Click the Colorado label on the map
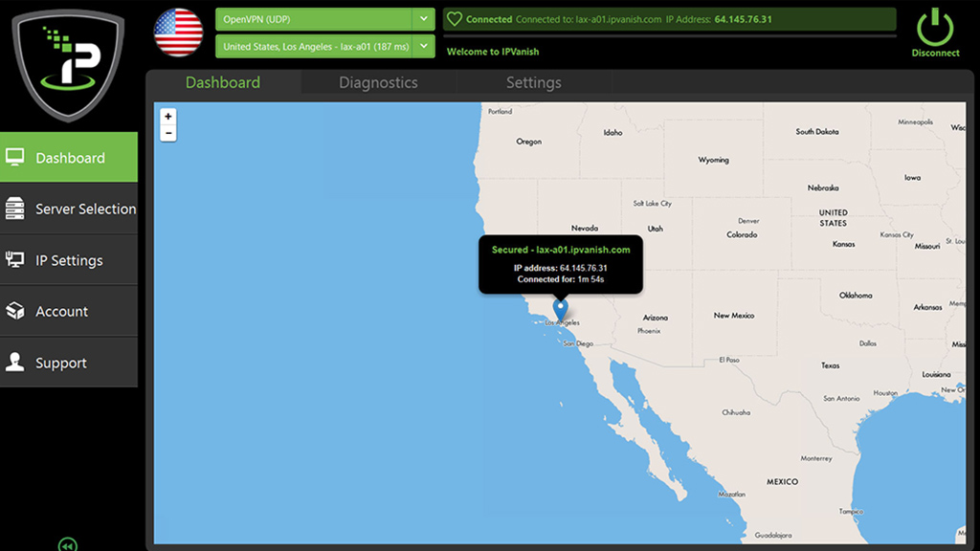Viewport: 980px width, 551px height. pos(742,235)
